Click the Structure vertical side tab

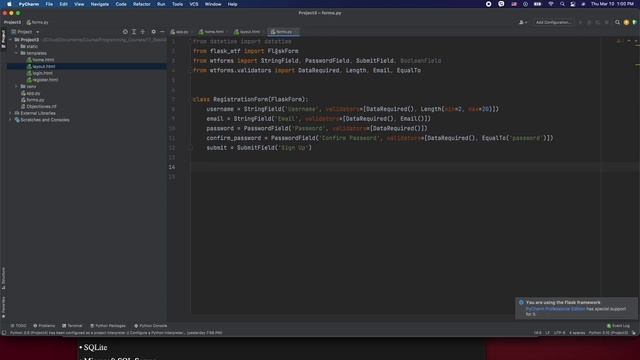click(x=4, y=278)
